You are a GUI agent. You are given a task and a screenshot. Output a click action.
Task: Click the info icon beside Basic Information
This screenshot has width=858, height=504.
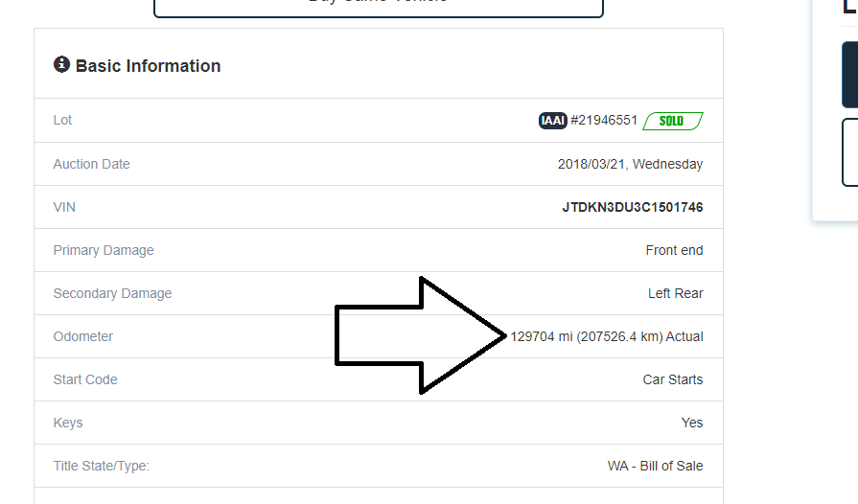click(x=61, y=65)
